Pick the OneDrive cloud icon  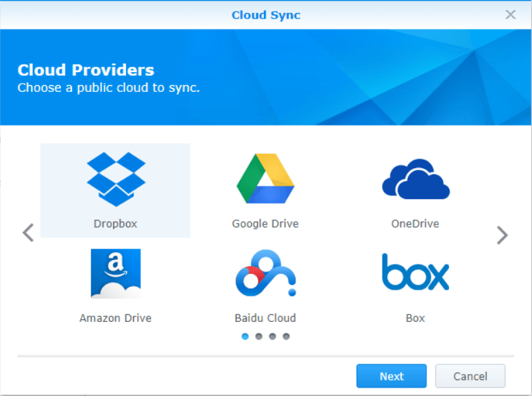[415, 179]
